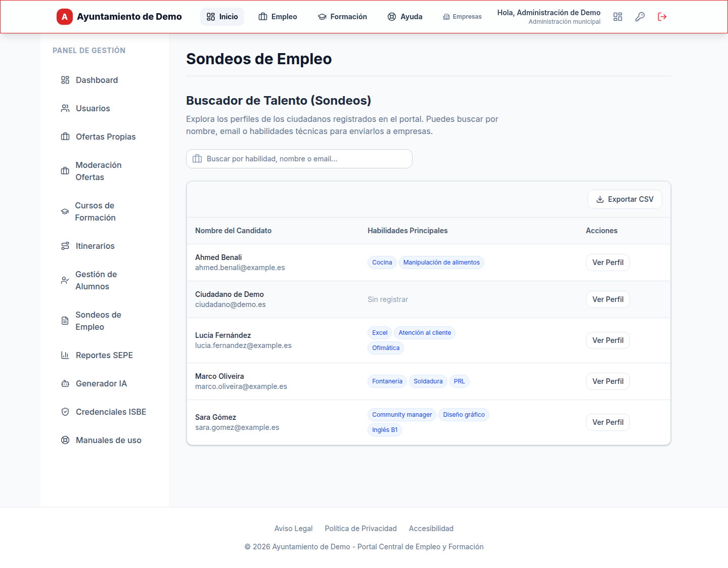
Task: Click the 'Diseño gráfico' skill tag
Action: click(x=464, y=415)
